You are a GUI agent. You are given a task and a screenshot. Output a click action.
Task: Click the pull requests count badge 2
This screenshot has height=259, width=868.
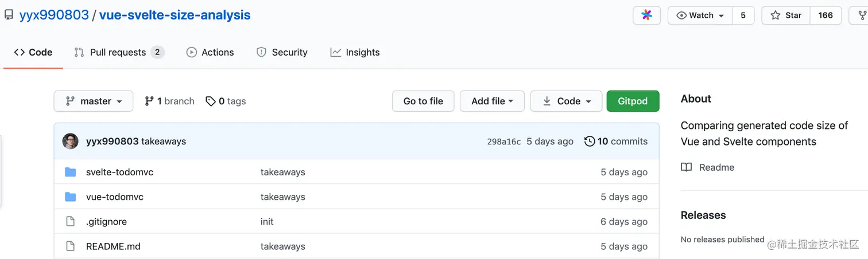pos(158,52)
